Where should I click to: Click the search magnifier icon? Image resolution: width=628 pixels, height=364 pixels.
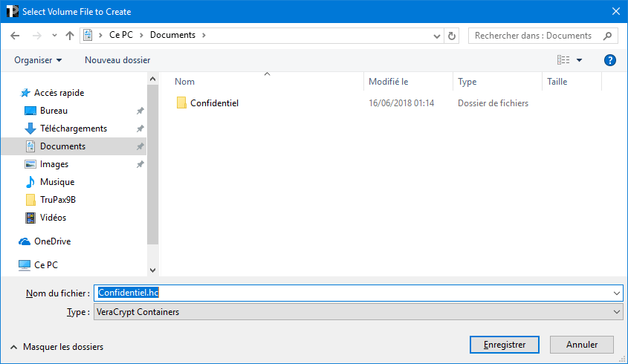pyautogui.click(x=607, y=36)
